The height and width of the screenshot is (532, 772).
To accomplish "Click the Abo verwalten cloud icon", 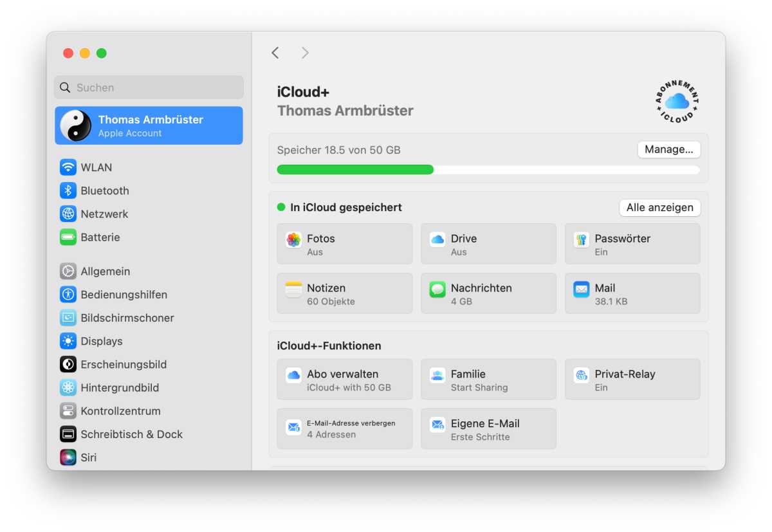I will 293,375.
